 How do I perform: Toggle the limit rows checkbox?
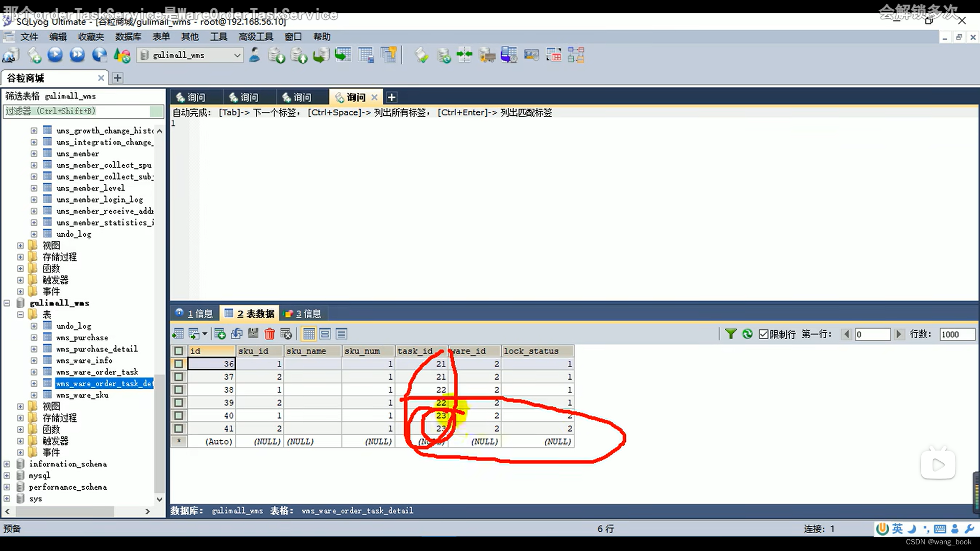pos(764,335)
